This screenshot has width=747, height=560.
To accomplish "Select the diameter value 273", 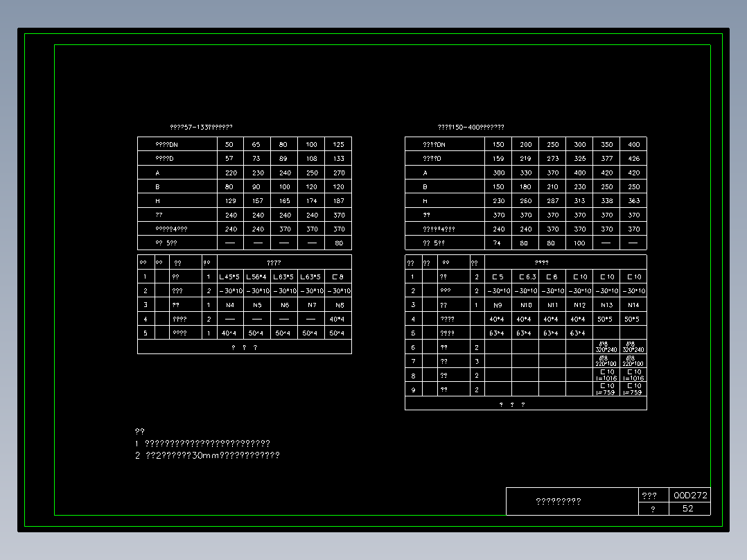I will coord(553,158).
